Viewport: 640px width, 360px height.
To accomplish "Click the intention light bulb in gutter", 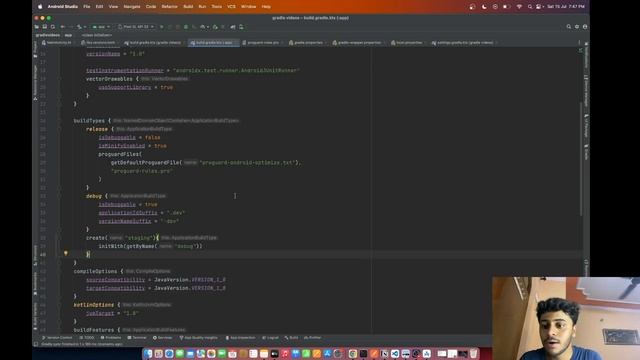I will pos(66,253).
